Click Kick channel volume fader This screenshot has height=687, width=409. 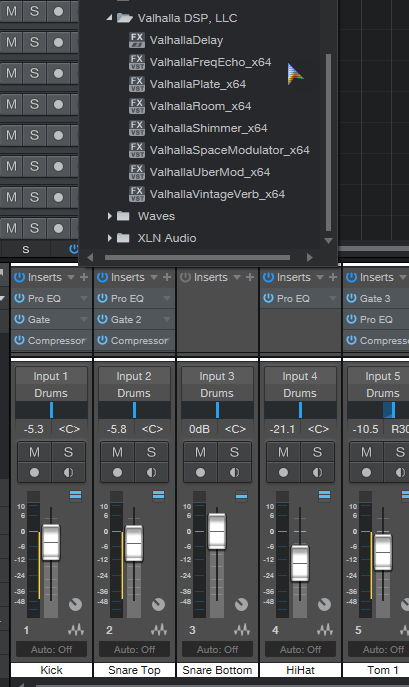coord(51,542)
